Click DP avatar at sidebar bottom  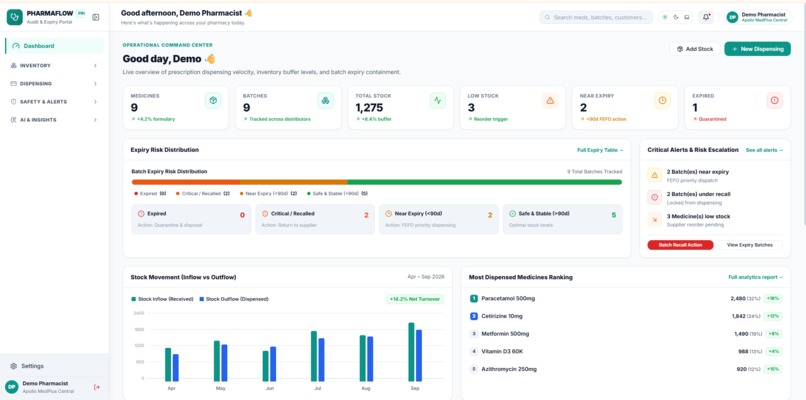[x=11, y=387]
